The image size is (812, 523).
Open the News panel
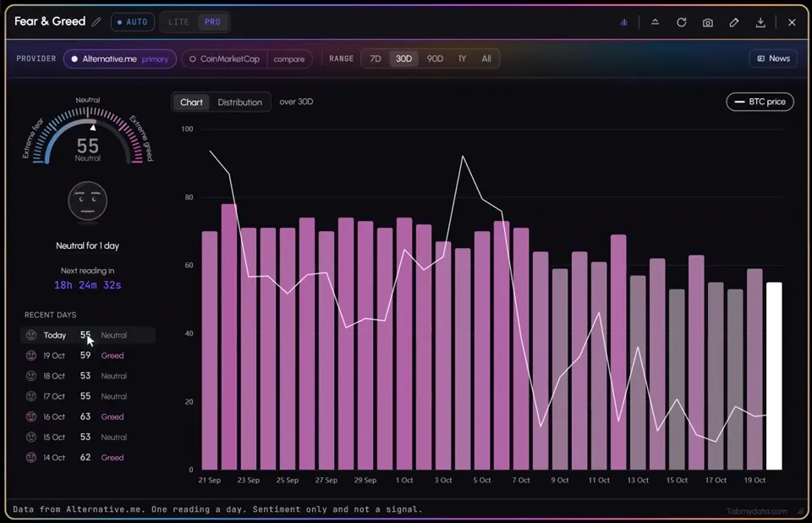(773, 58)
